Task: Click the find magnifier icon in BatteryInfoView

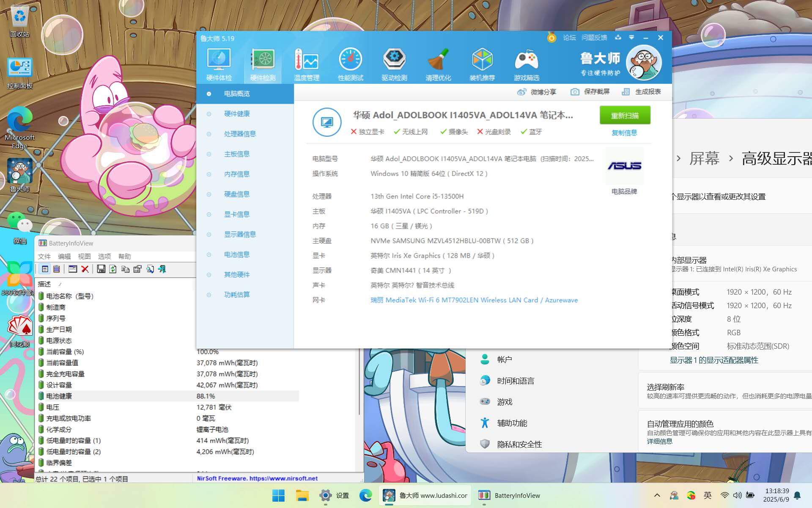Action: tap(150, 269)
